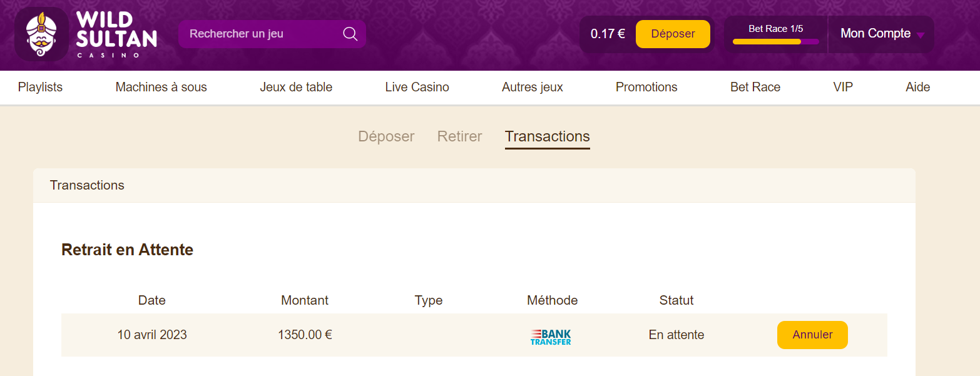The width and height of the screenshot is (980, 376).
Task: Click the search magnifier icon
Action: (350, 34)
